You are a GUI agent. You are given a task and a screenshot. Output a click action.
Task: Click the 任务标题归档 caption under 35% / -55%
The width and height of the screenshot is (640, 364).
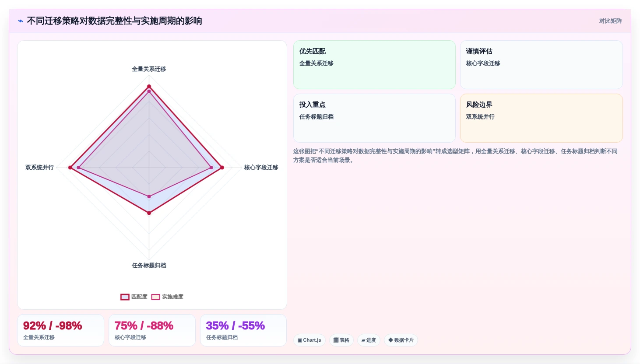pos(222,337)
